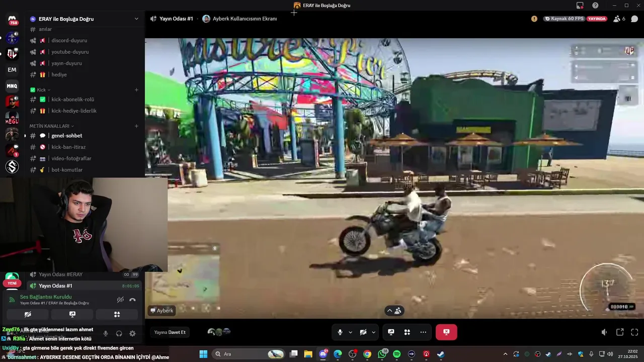The image size is (644, 362).
Task: Select Yayın Odası #1 voice channel
Action: pyautogui.click(x=84, y=286)
